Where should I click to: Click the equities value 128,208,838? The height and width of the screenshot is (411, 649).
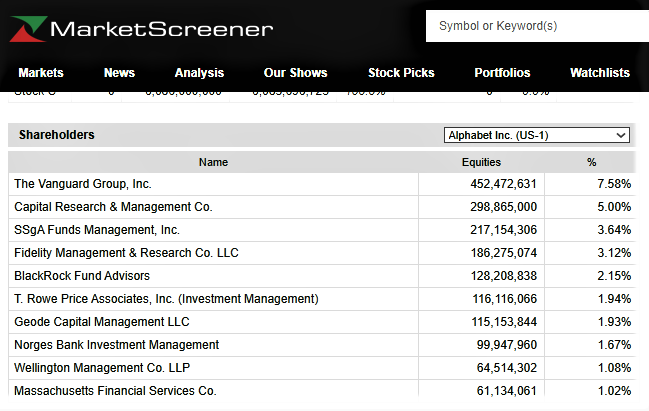click(504, 276)
